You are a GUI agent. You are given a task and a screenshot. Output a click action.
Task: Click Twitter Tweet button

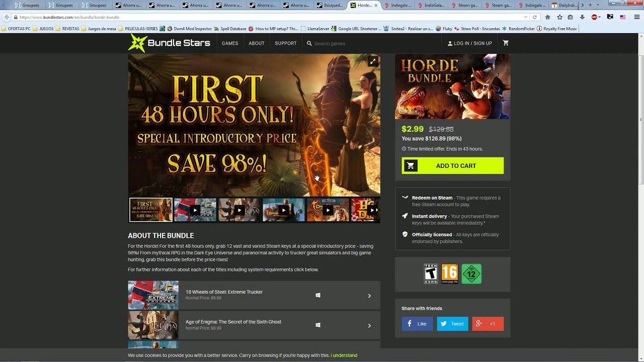click(x=452, y=324)
